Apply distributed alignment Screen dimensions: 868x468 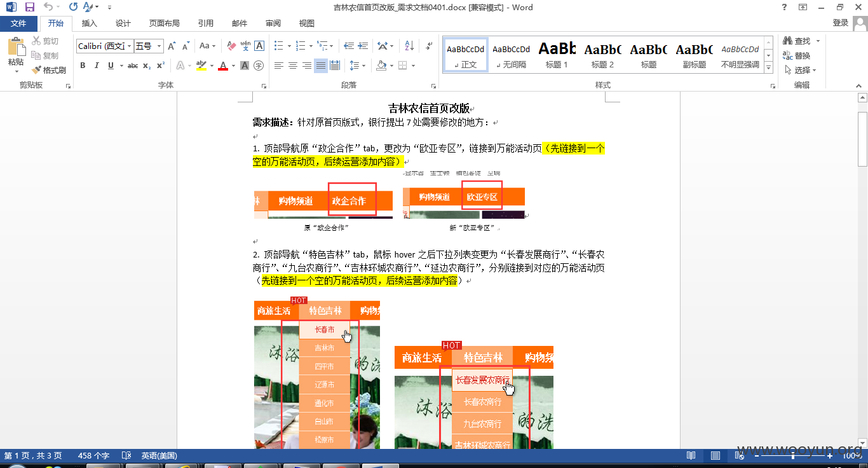[x=335, y=65]
